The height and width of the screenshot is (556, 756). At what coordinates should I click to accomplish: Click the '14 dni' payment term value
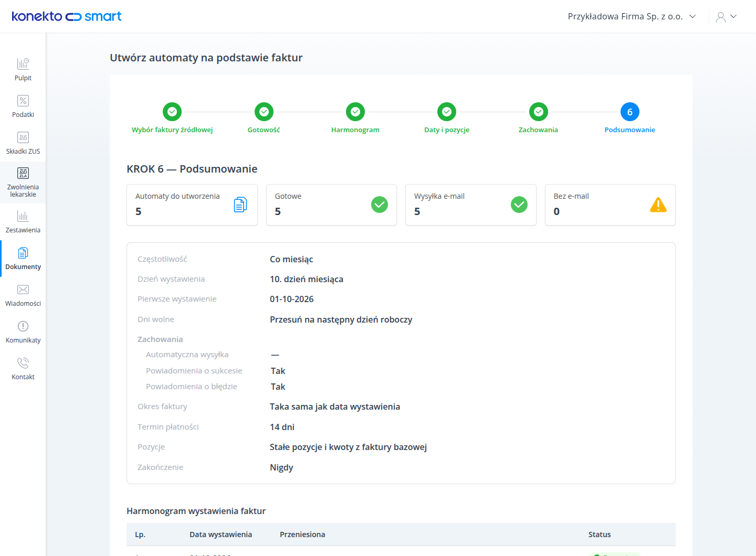pyautogui.click(x=282, y=427)
